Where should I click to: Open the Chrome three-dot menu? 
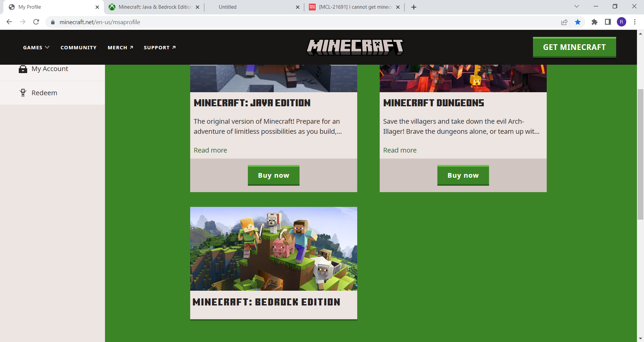pyautogui.click(x=635, y=22)
